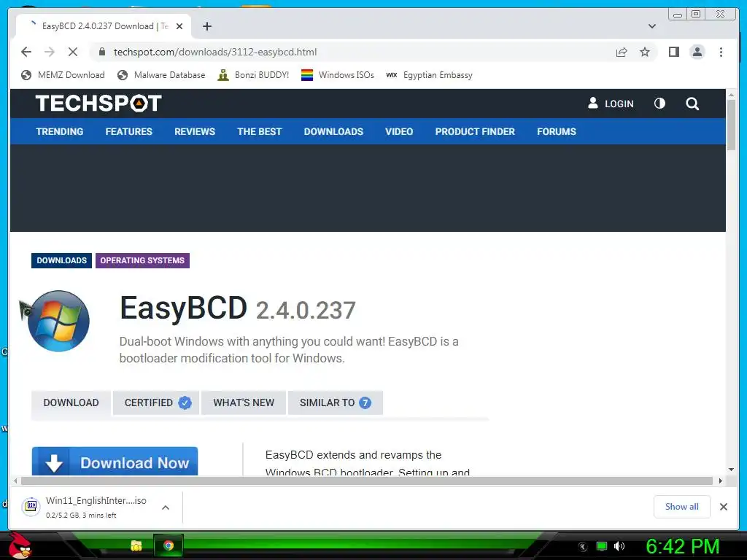The width and height of the screenshot is (747, 560).
Task: Open TechSpot search magnifier
Action: [692, 104]
